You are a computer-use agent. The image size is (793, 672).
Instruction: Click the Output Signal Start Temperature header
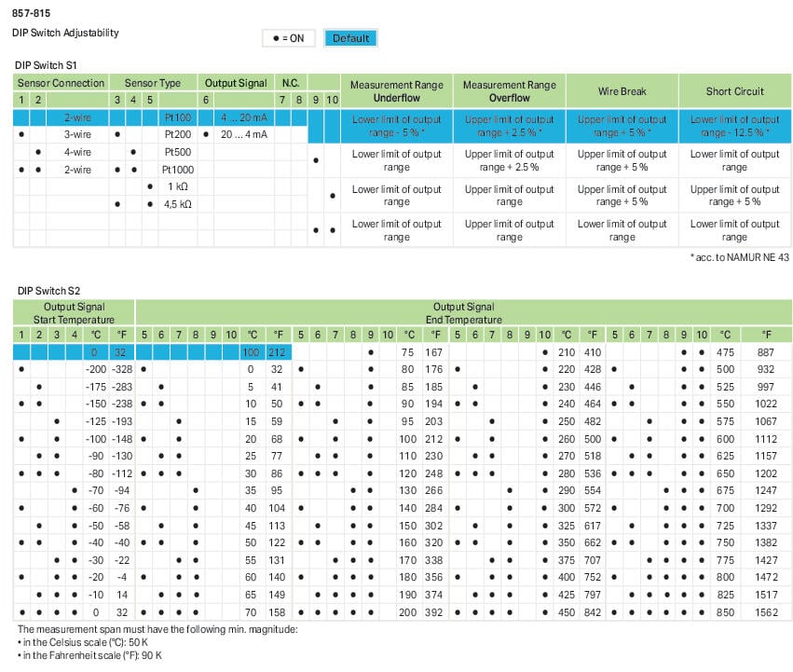click(x=75, y=312)
